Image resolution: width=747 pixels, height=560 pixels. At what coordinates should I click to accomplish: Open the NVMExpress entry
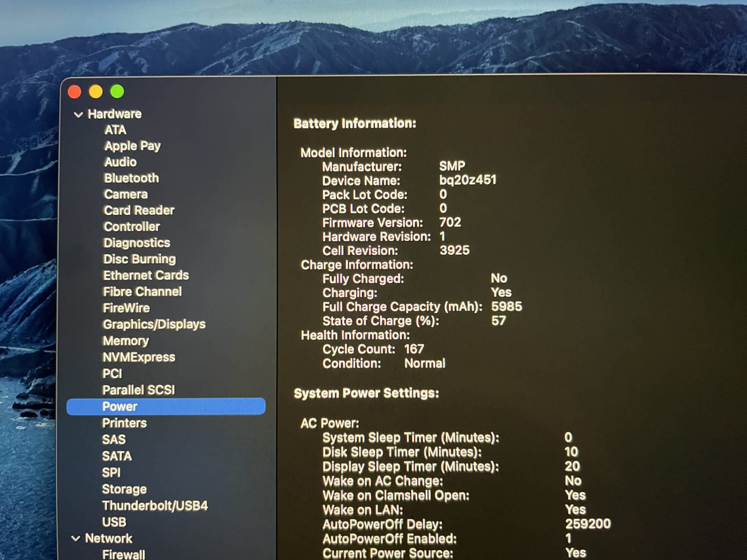click(x=139, y=357)
